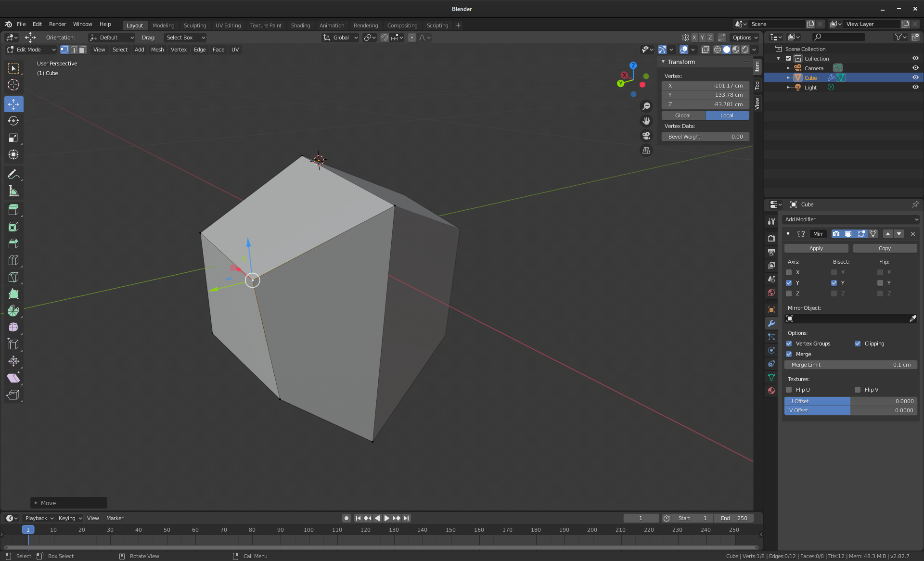
Task: Open the Modifier properties wrench tab
Action: click(771, 323)
